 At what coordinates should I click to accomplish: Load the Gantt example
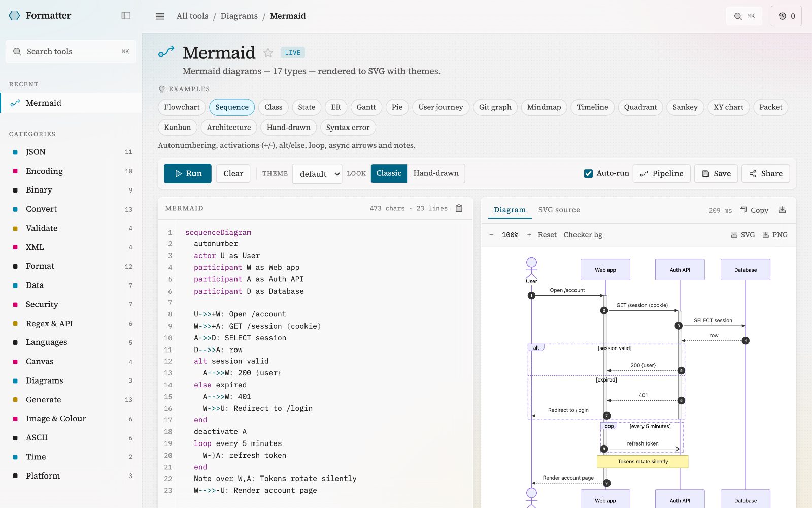pos(366,107)
